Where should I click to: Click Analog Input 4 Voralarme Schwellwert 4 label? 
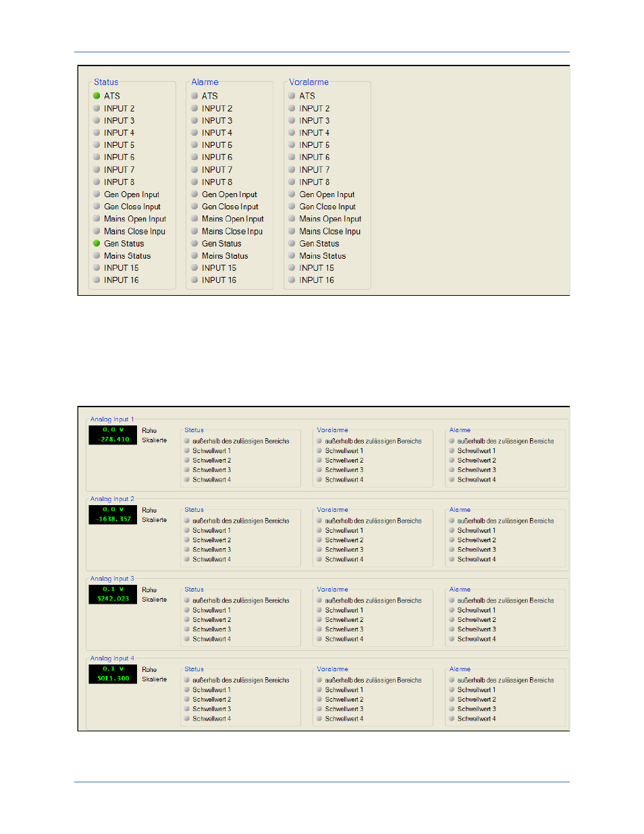(x=344, y=719)
